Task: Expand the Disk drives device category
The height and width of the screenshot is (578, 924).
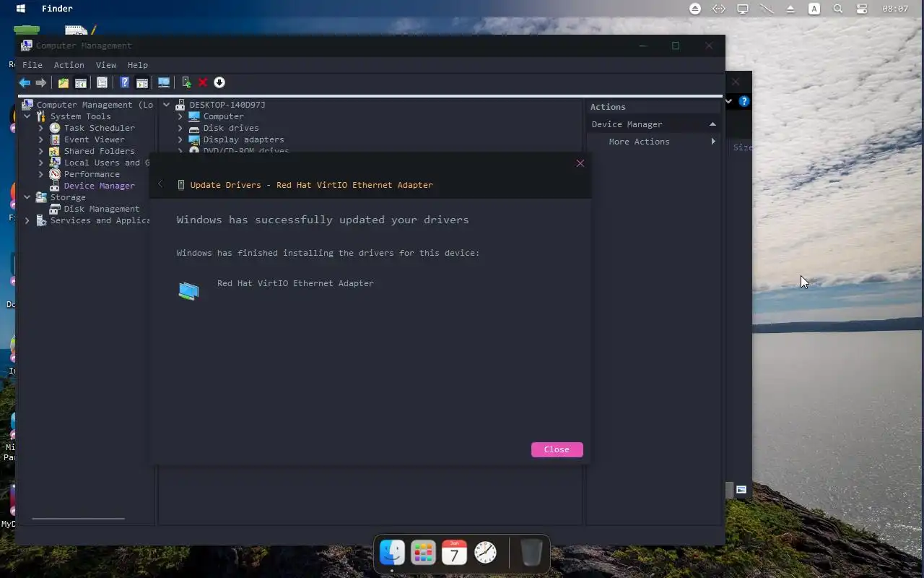Action: pos(180,128)
